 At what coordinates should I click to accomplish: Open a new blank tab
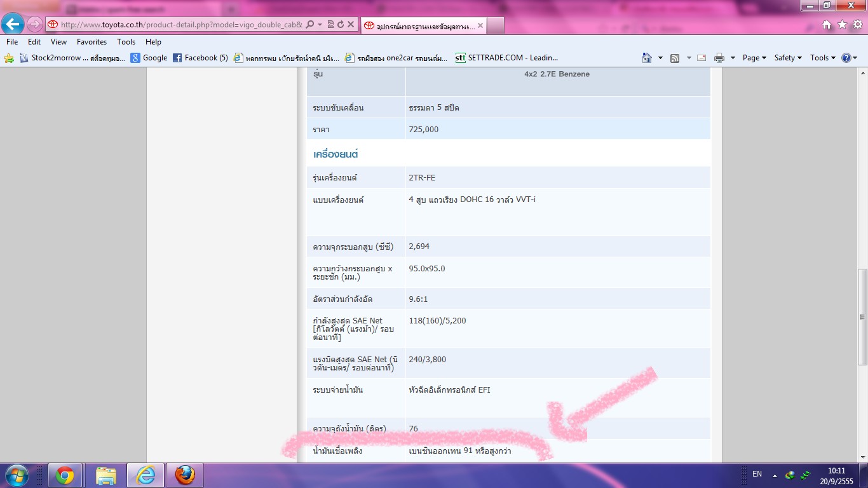(x=496, y=25)
